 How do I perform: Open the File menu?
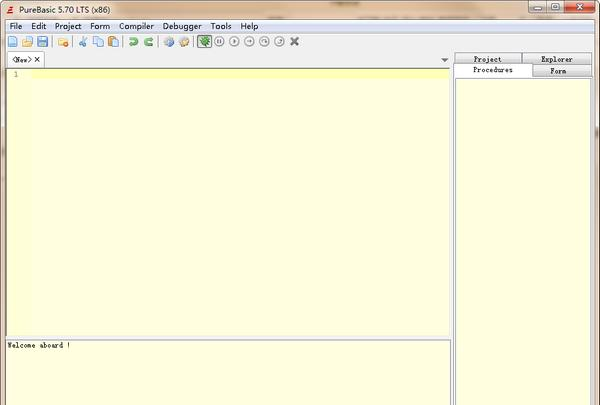coord(16,26)
